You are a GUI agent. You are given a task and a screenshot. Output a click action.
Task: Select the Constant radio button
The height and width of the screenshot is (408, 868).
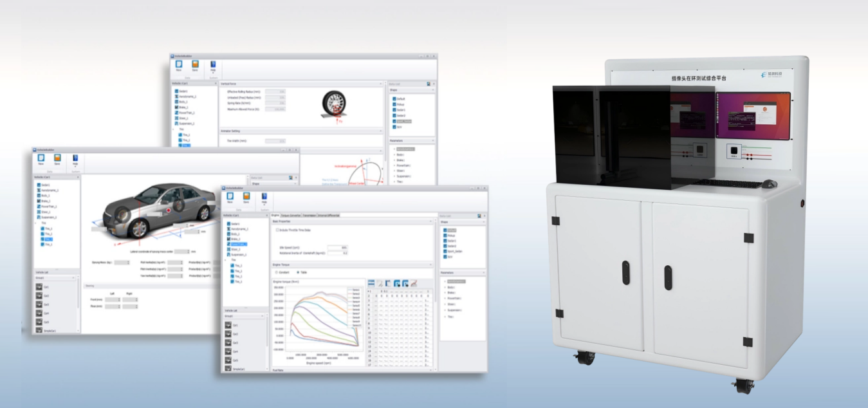point(277,272)
